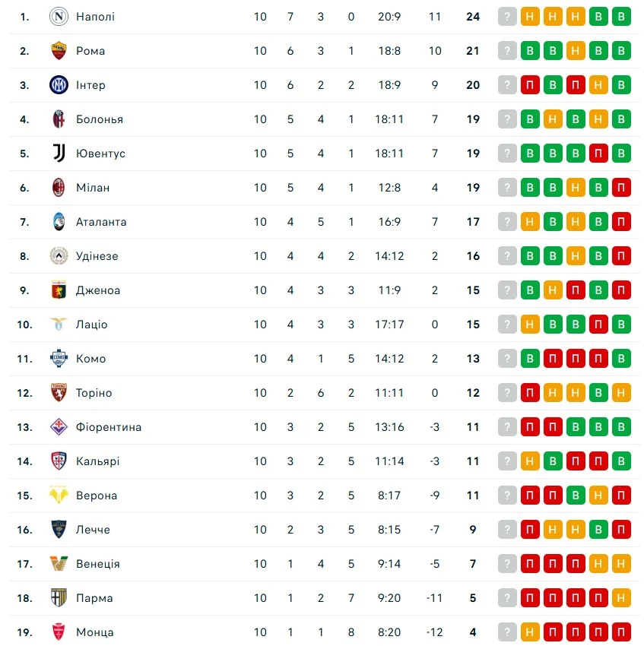Click the Genoa club crest
This screenshot has height=646, width=644.
(59, 290)
